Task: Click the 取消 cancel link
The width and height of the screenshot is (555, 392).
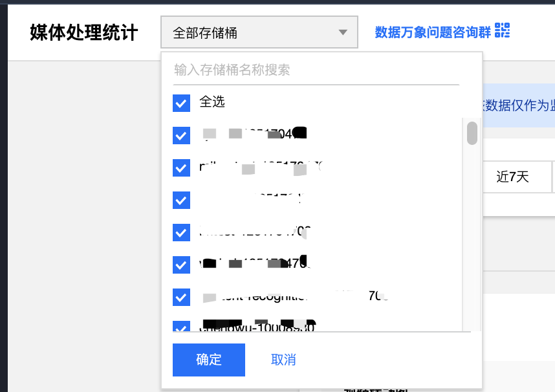Action: pyautogui.click(x=283, y=360)
